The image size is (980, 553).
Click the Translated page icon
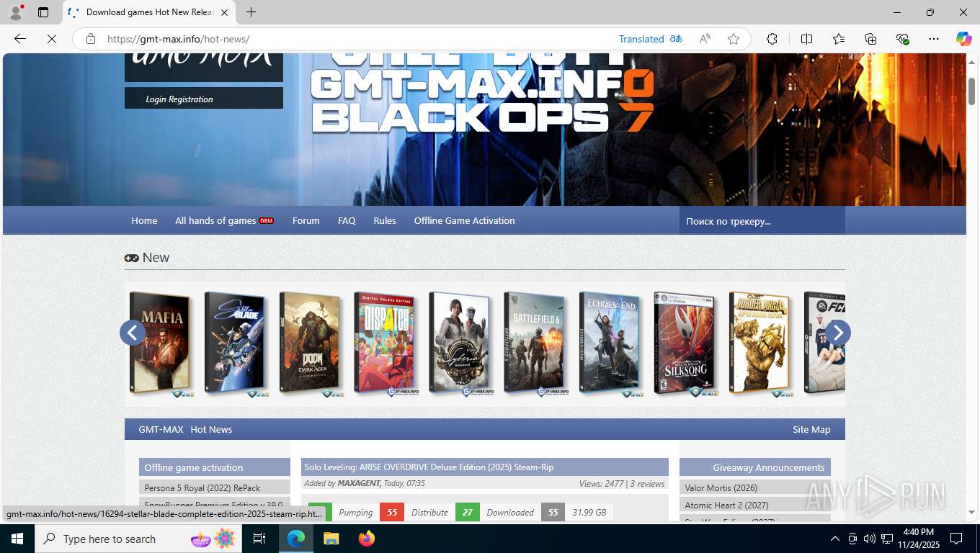[676, 39]
